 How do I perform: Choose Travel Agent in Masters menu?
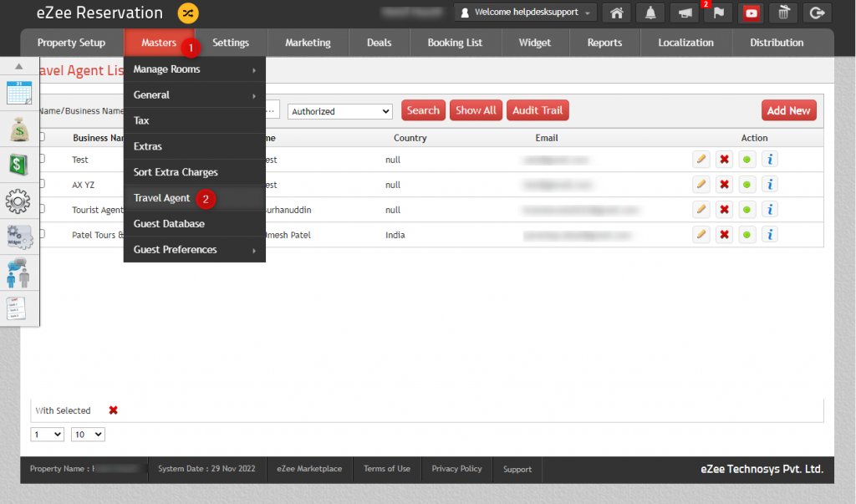tap(194, 198)
